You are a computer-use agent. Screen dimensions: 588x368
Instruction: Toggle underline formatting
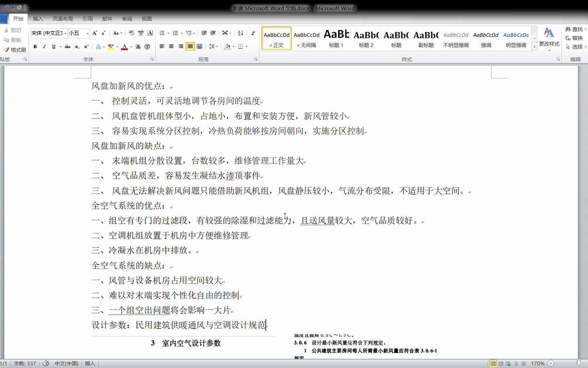pyautogui.click(x=54, y=47)
